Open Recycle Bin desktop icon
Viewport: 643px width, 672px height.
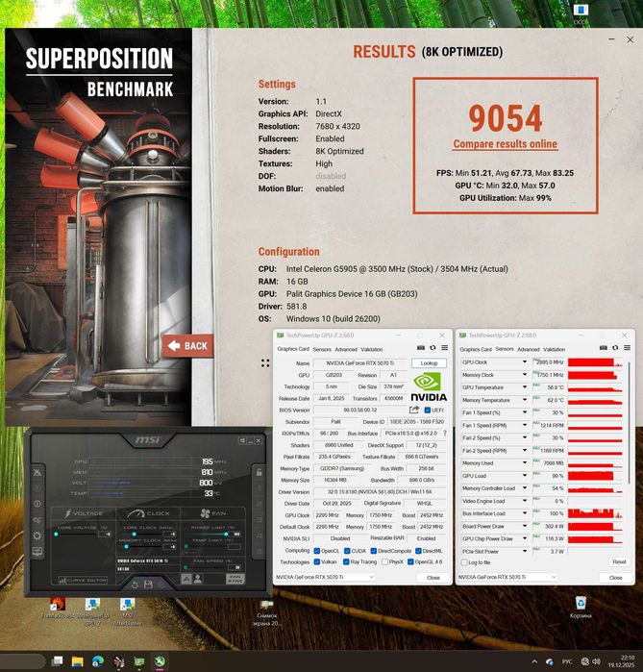coord(581,608)
